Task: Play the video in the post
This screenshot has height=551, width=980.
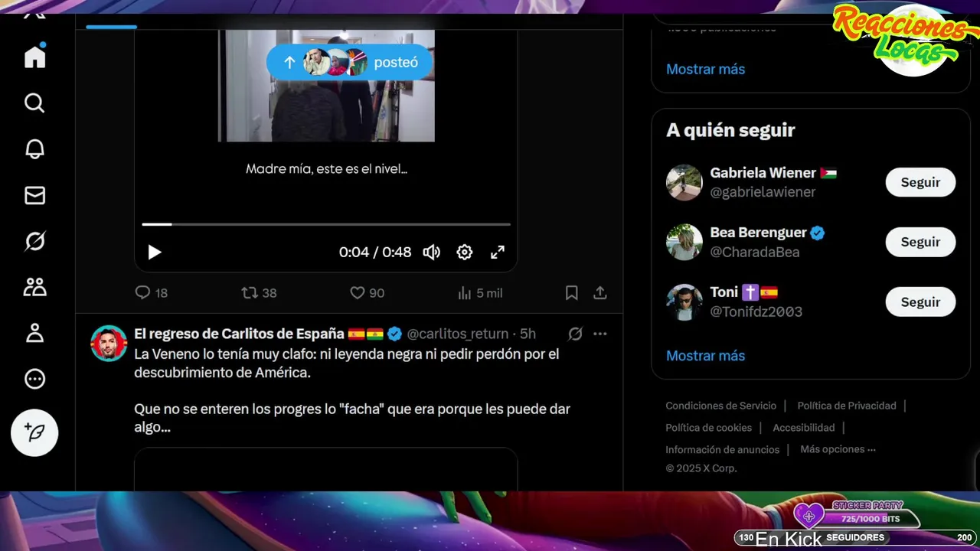Action: pyautogui.click(x=155, y=252)
